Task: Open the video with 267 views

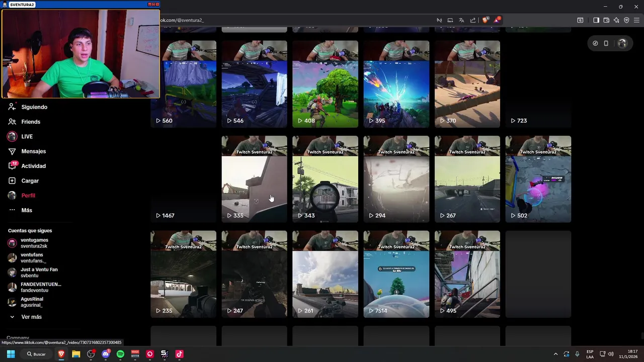Action: [467, 179]
